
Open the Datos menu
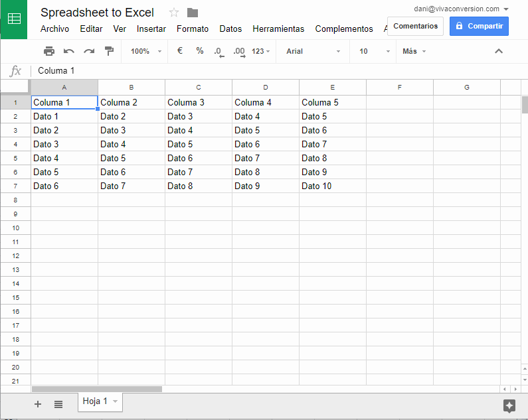point(230,29)
